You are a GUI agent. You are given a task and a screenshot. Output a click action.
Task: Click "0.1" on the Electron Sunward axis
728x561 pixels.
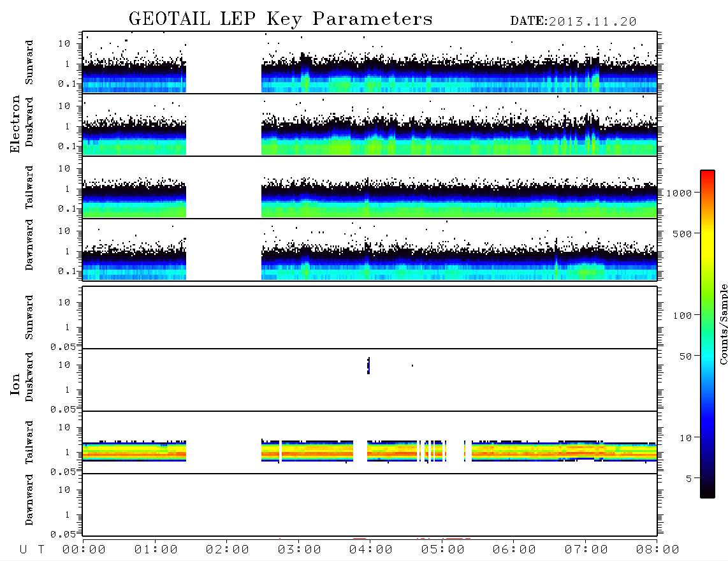(66, 83)
